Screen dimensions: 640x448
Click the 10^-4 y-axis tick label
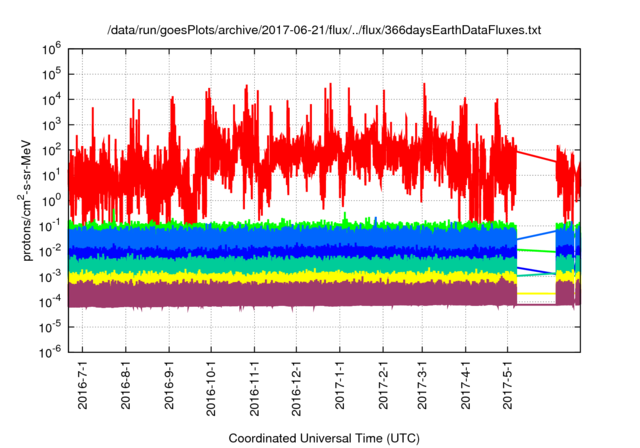[50, 302]
